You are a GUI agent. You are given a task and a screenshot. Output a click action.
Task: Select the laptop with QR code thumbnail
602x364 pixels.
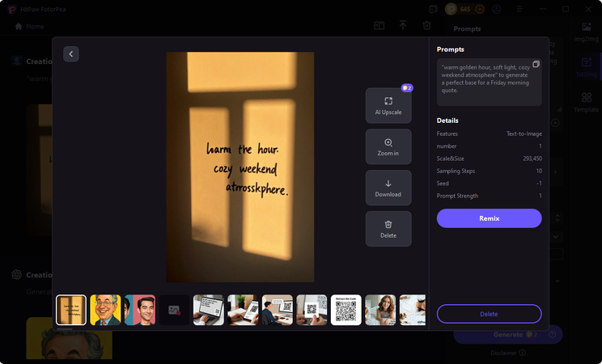tap(209, 310)
